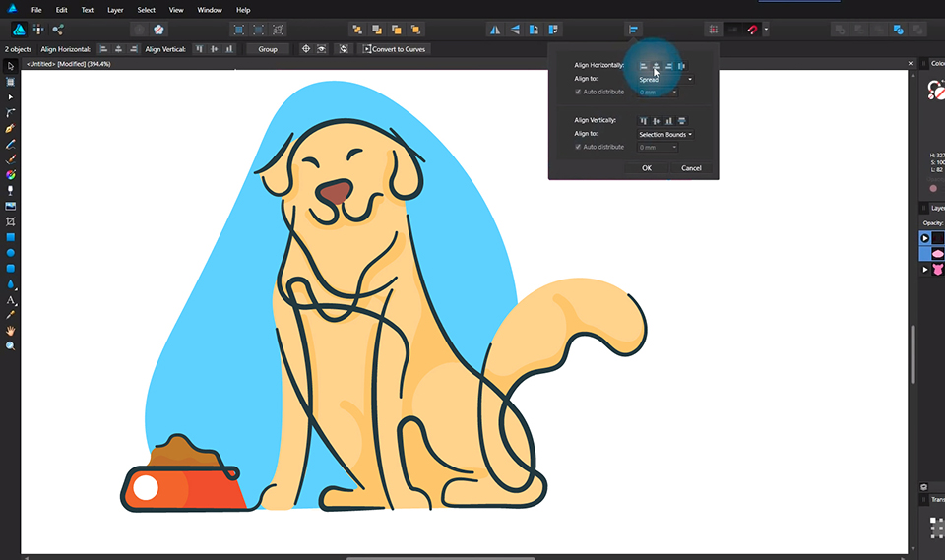This screenshot has width=945, height=560.
Task: Select the View hand tool
Action: [x=10, y=331]
